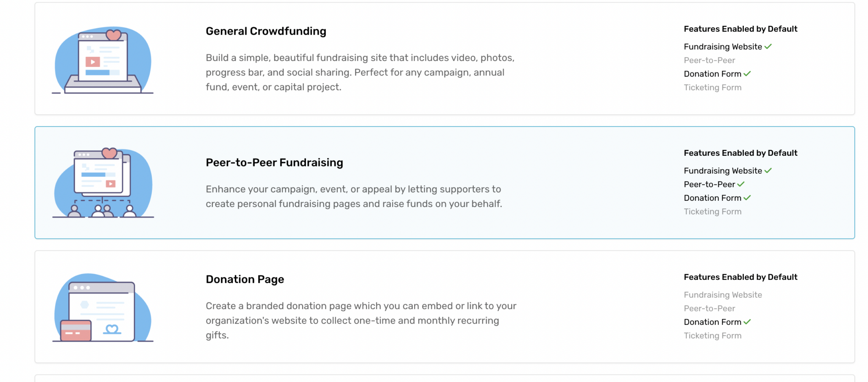The width and height of the screenshot is (868, 382).
Task: Click the Donation Page heading
Action: pos(245,279)
